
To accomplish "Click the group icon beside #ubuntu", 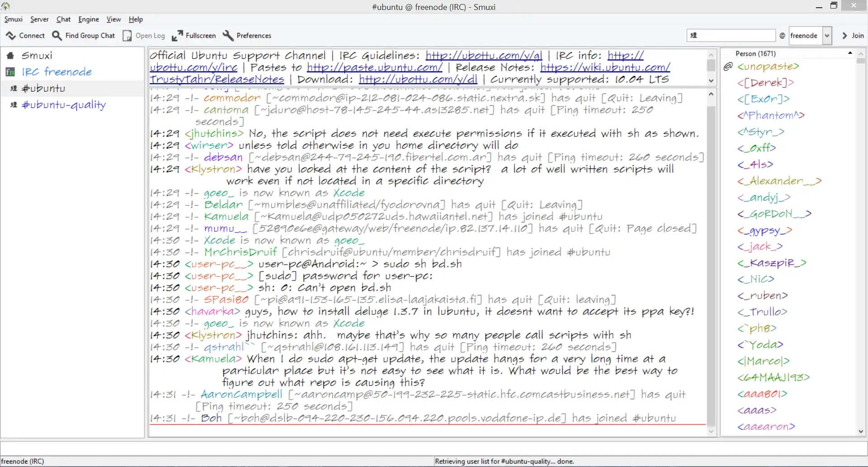I will [x=14, y=89].
